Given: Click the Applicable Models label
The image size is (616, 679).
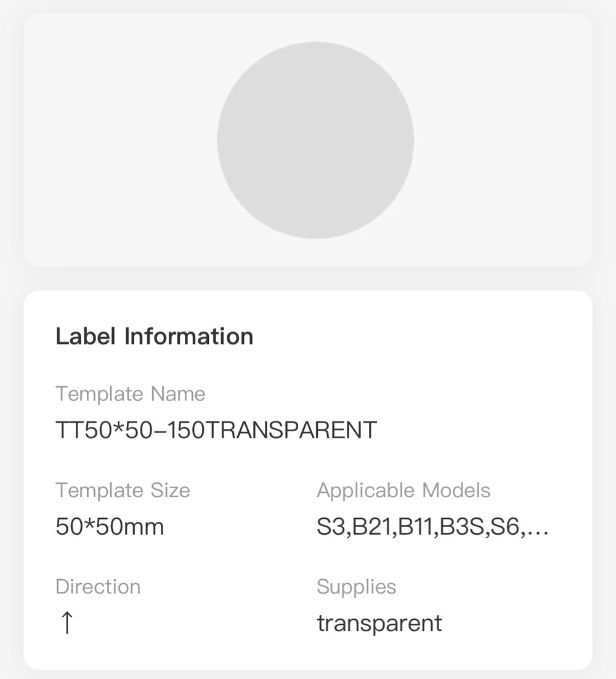Looking at the screenshot, I should point(403,490).
